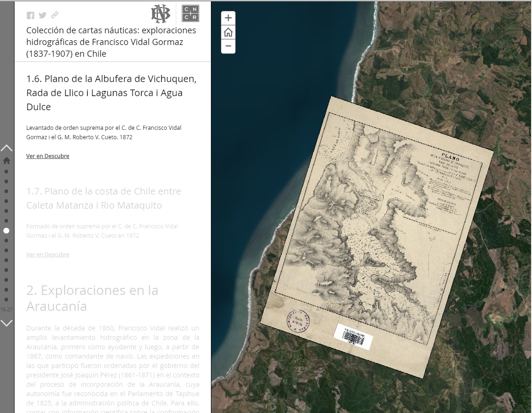Copy the story link via chain icon
This screenshot has width=532, height=413.
coord(55,15)
